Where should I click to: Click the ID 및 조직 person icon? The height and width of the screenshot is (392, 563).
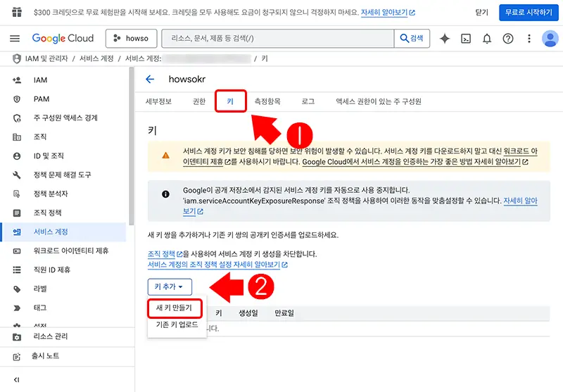pyautogui.click(x=17, y=156)
